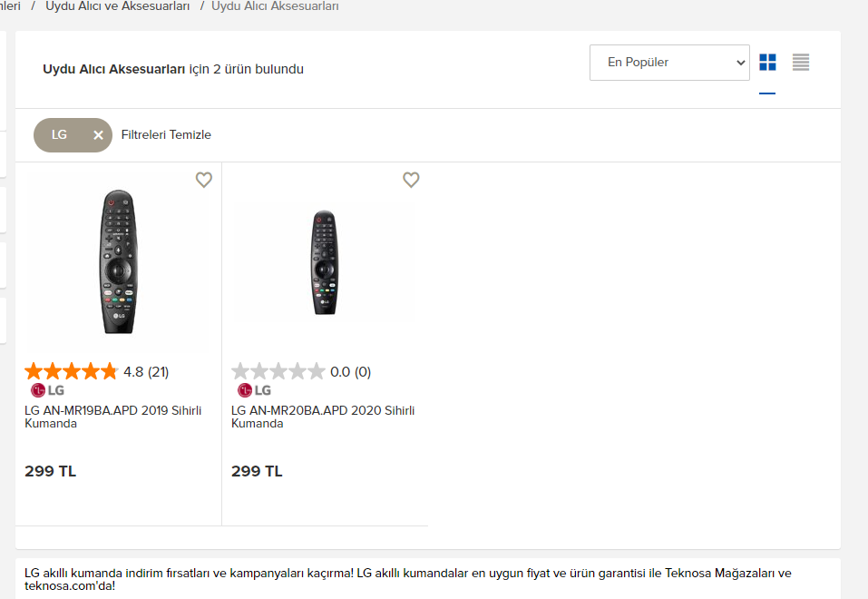This screenshot has width=868, height=599.
Task: Open the AN-MR20BA 2020 remote image
Action: [325, 263]
